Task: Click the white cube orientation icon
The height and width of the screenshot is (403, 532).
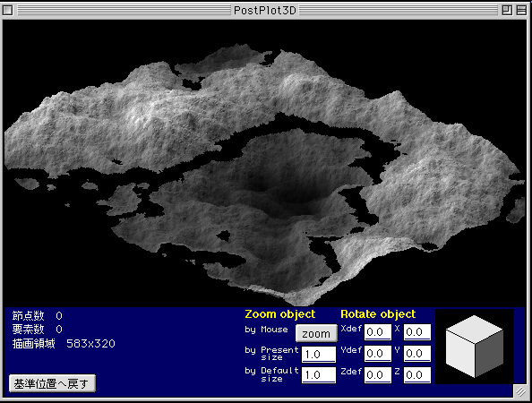Action: coord(475,347)
